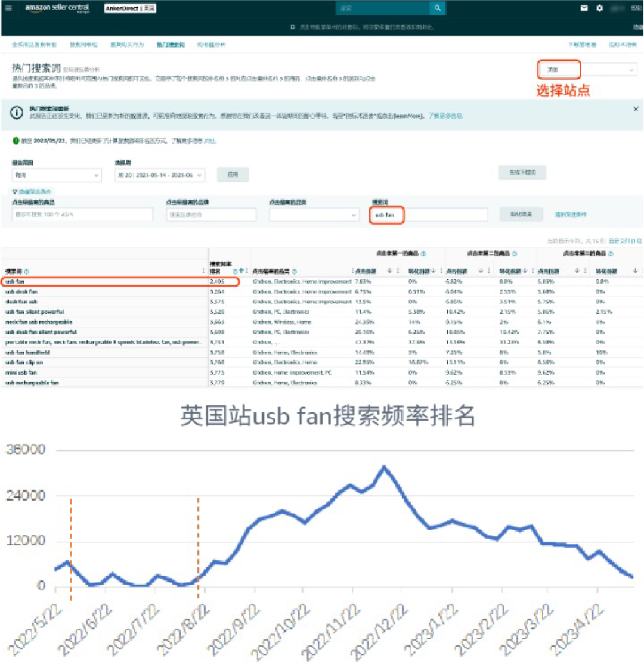Select the 'portable neck fan' long search term row

(x=322, y=343)
